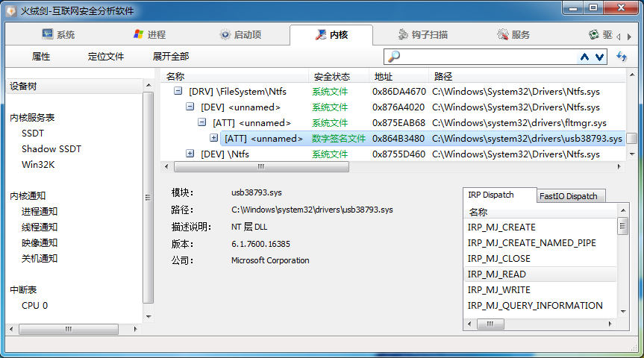
Task: Open the 钩子扫描 tab
Action: click(x=422, y=35)
